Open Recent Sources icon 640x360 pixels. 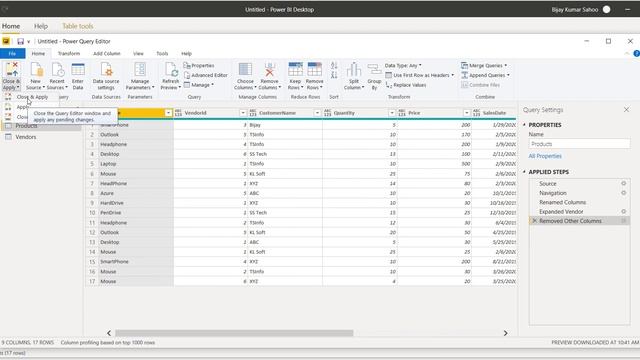tap(57, 70)
